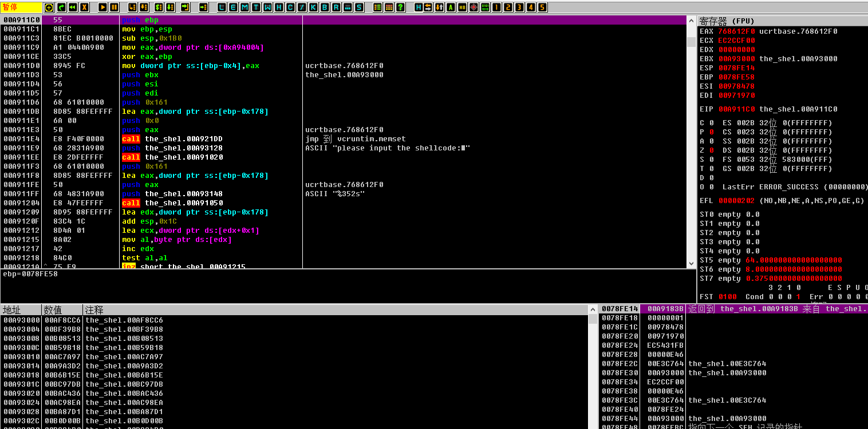This screenshot has height=429, width=868.
Task: Select dump row at address 00A93010
Action: [x=294, y=357]
